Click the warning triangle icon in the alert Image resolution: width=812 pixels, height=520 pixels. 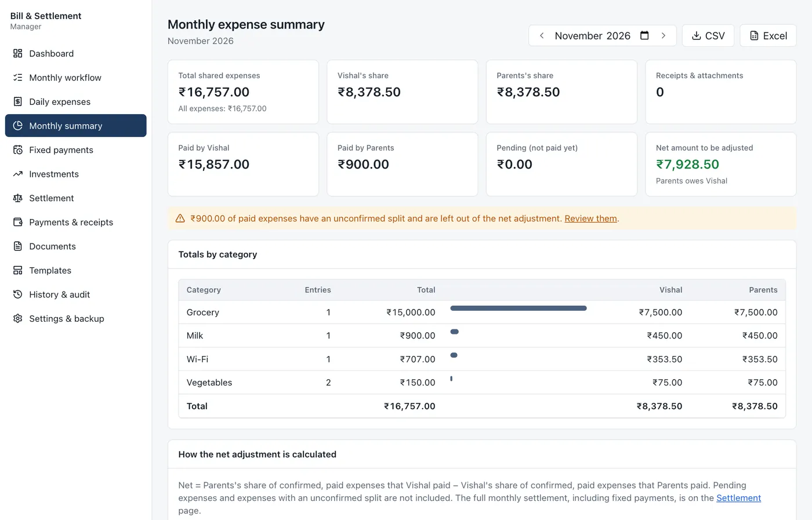pyautogui.click(x=180, y=219)
